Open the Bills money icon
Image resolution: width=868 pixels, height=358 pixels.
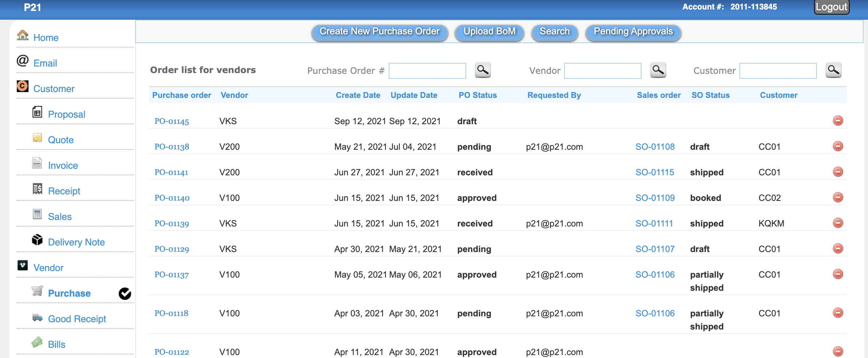pos(38,343)
